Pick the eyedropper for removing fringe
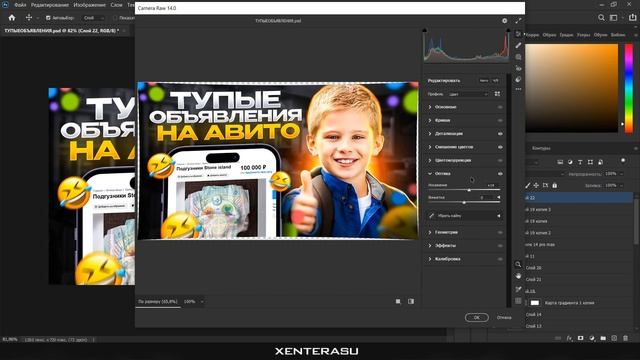Screen dimensions: 640x360 (x=431, y=216)
